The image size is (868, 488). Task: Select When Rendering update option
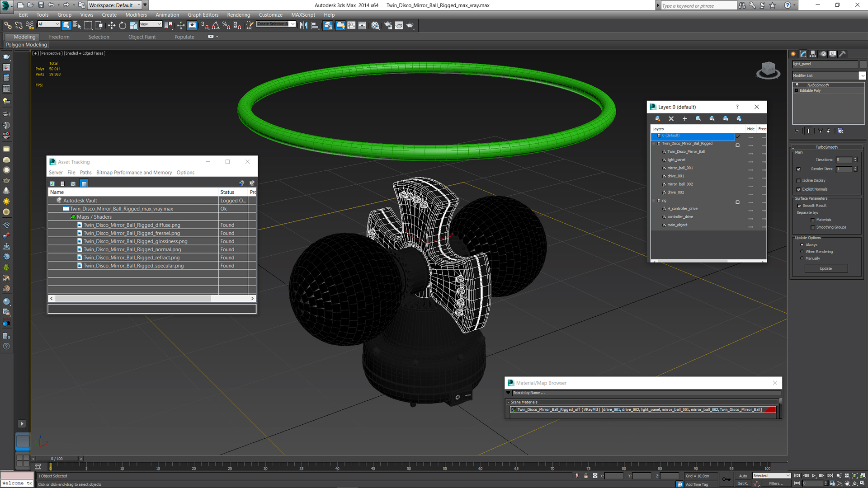[x=802, y=252]
